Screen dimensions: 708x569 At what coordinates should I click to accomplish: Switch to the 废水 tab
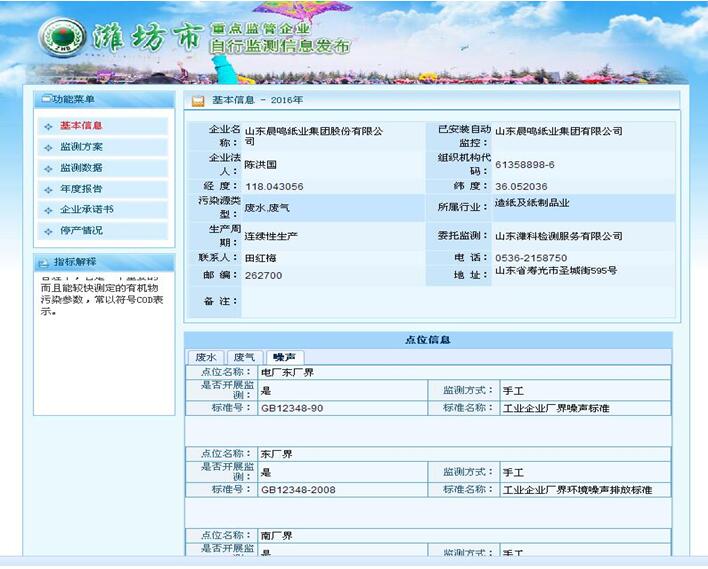click(x=206, y=357)
